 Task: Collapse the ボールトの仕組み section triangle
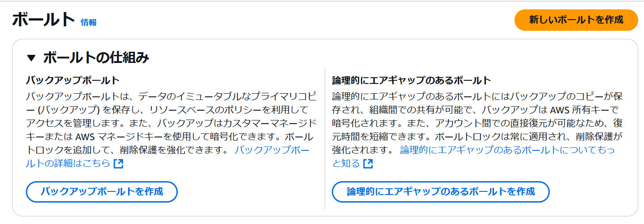point(31,58)
